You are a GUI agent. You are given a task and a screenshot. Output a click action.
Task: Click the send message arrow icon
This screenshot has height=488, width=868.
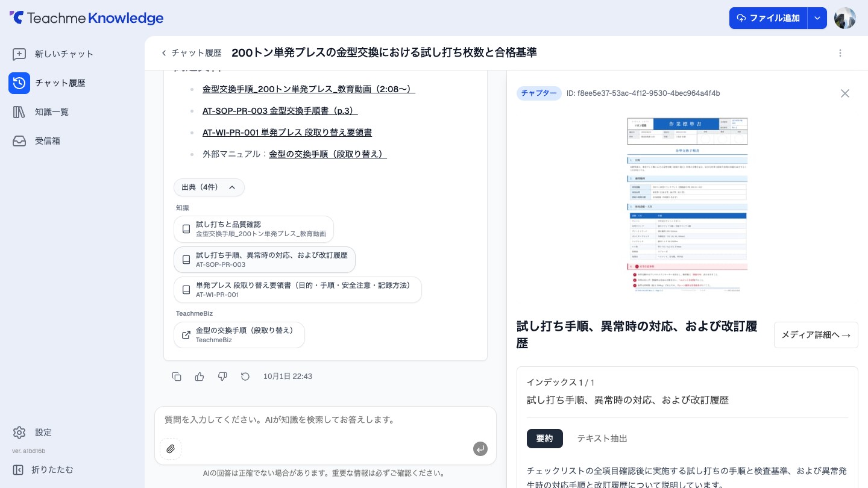tap(480, 449)
